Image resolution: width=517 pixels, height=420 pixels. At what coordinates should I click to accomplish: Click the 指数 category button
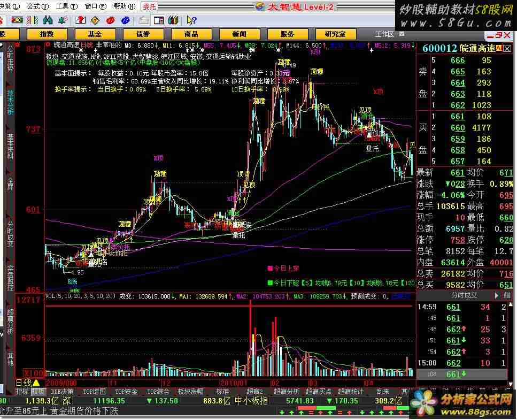click(47, 34)
